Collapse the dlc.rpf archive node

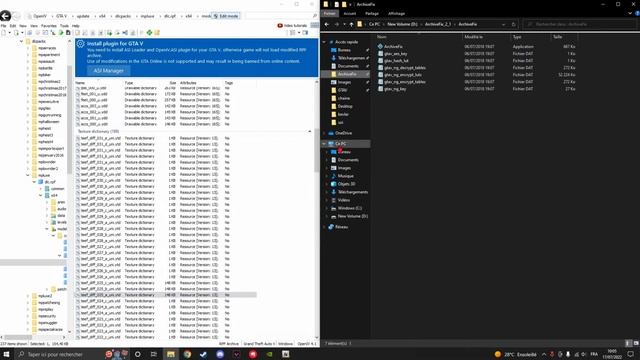click(34, 182)
